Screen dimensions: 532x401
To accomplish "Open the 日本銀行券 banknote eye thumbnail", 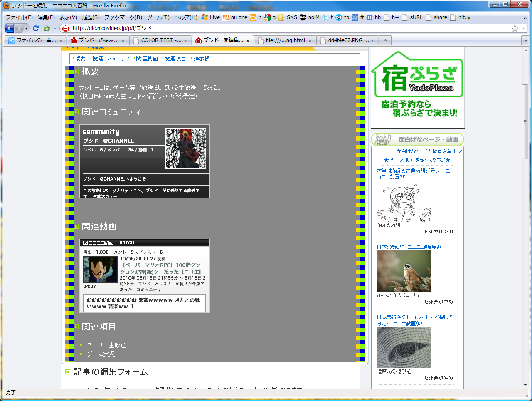I will (404, 347).
